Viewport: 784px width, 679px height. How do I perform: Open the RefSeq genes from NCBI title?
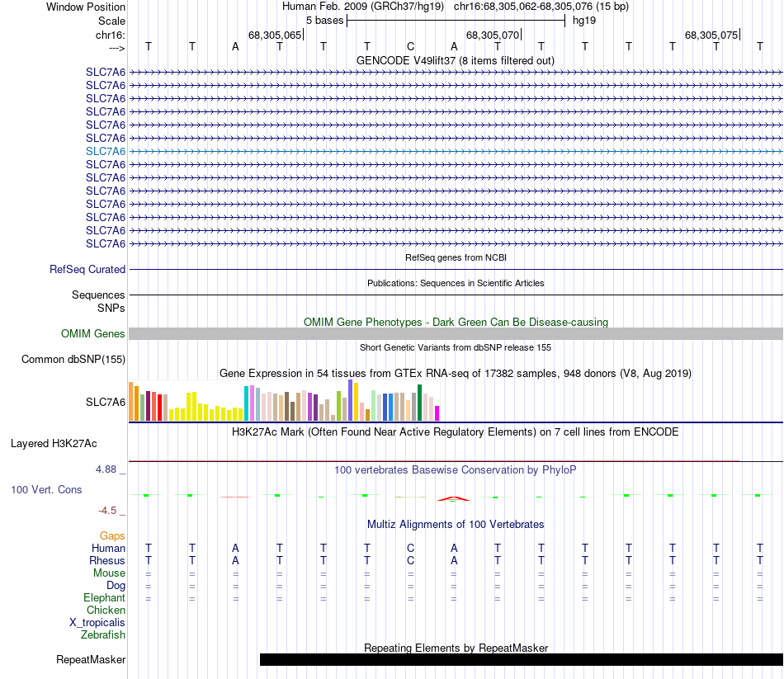pyautogui.click(x=456, y=257)
